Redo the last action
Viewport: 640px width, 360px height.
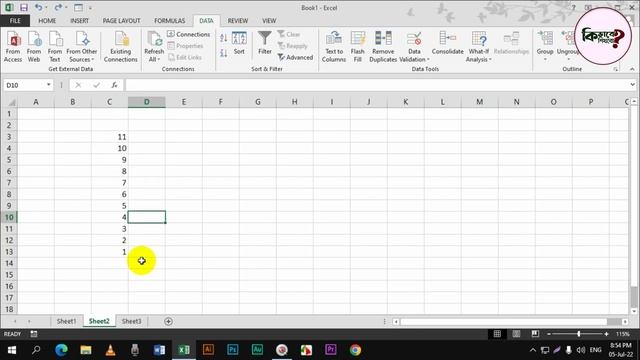click(58, 8)
